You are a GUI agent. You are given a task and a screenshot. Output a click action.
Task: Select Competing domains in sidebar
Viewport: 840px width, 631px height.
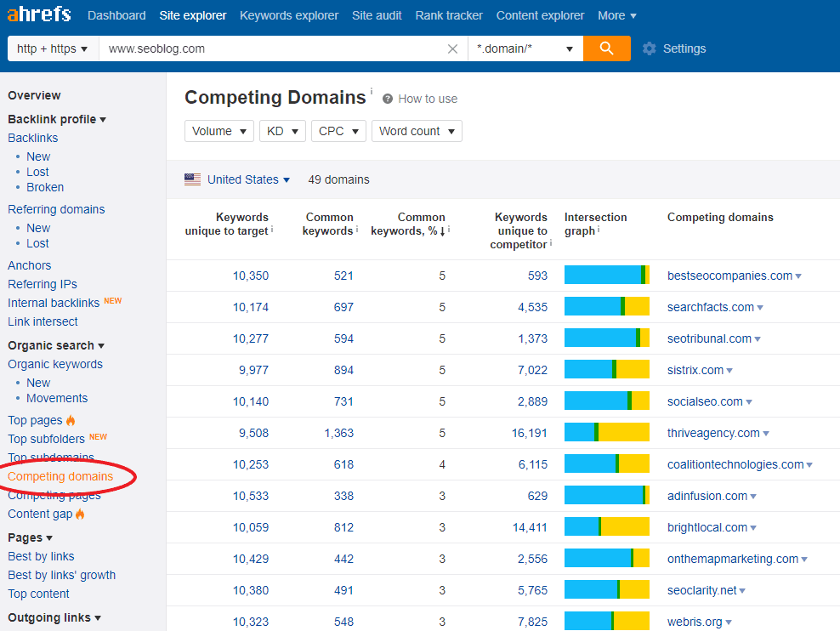[x=60, y=477]
